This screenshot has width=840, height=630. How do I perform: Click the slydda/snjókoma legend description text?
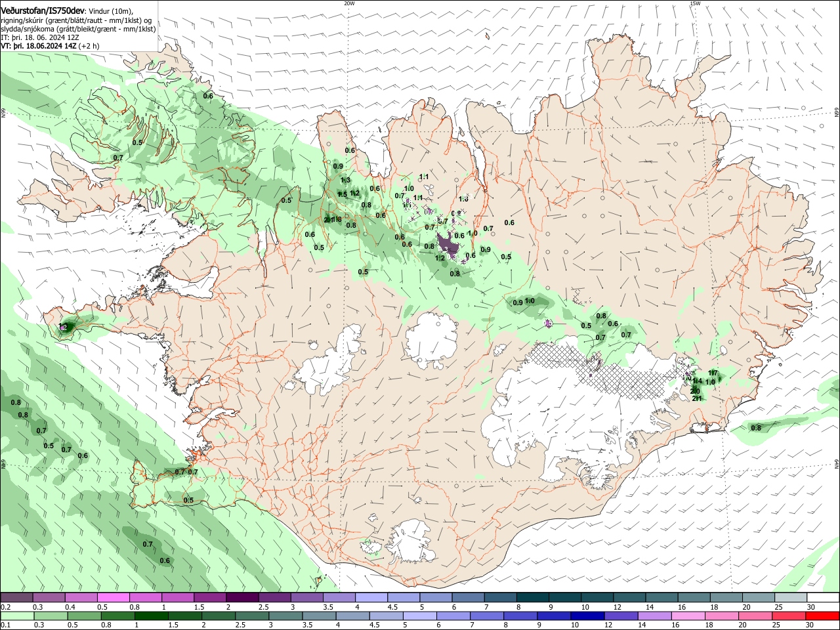tap(78, 29)
